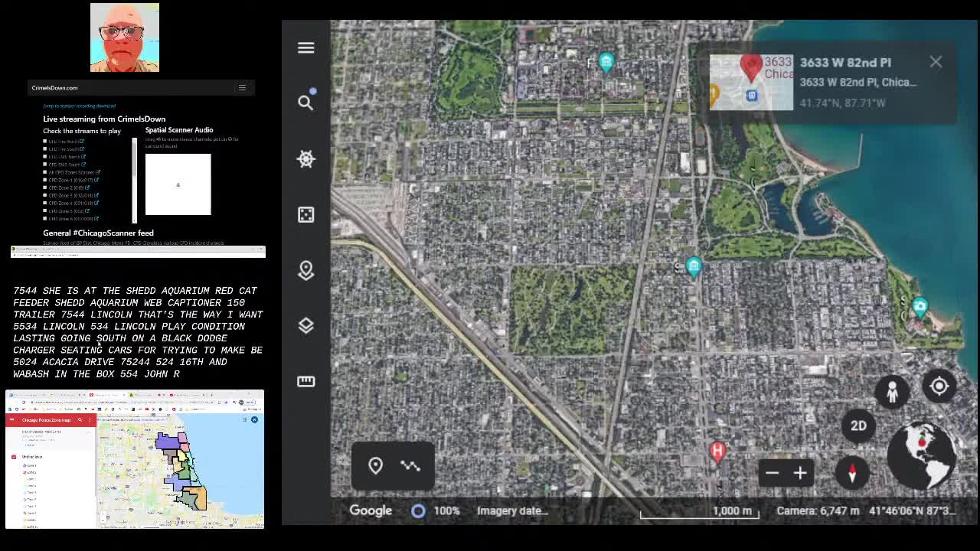Screen dimensions: 980x551
Task: Click Add placemark pin button
Action: point(375,465)
